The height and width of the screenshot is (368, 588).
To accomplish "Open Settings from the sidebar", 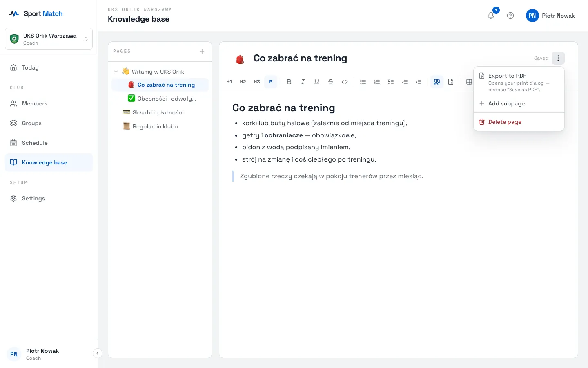I will (49, 198).
